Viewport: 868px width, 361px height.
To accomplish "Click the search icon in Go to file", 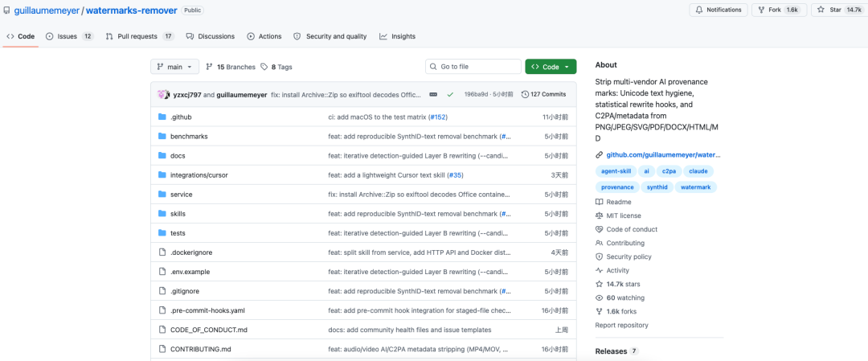I will pyautogui.click(x=434, y=67).
